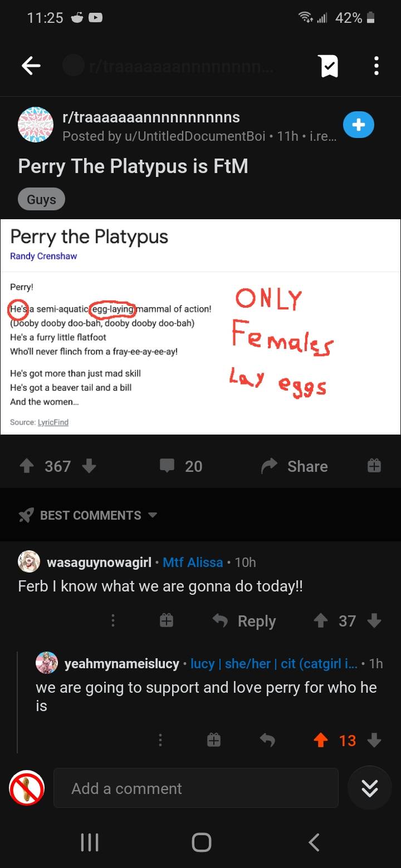401x868 pixels.
Task: Give an award to the post
Action: click(x=374, y=466)
